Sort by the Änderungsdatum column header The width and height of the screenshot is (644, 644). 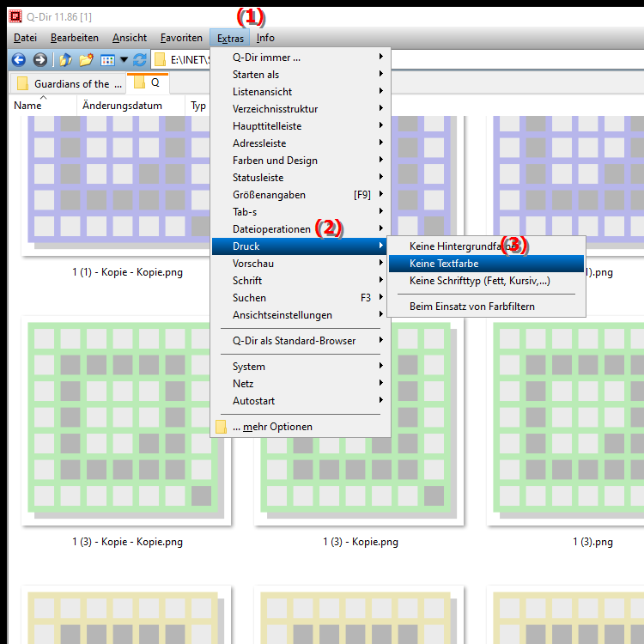pos(131,106)
